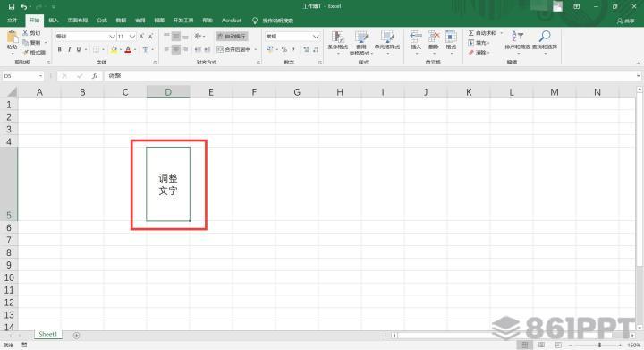Click the Save icon in the title bar
Image resolution: width=644 pixels, height=350 pixels.
tap(12, 6)
